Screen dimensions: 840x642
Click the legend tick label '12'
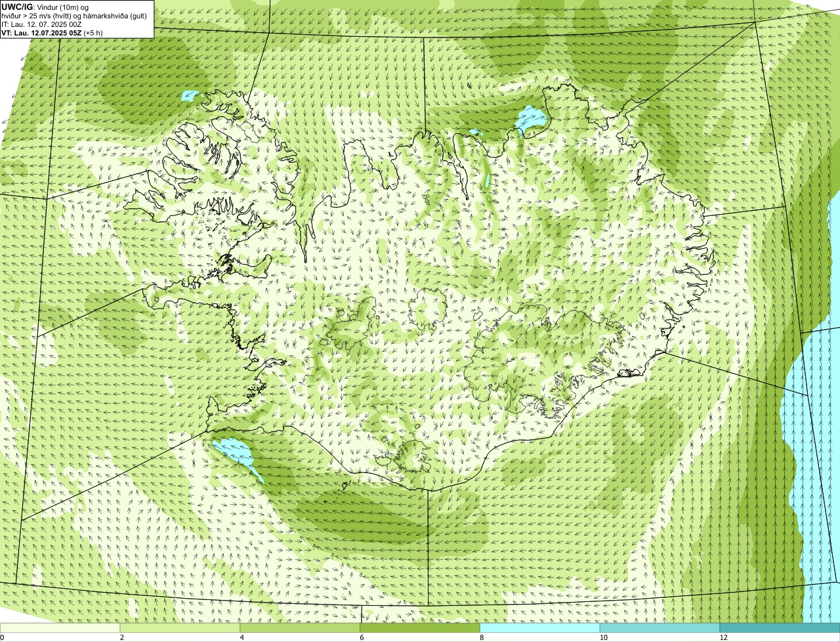pyautogui.click(x=723, y=637)
